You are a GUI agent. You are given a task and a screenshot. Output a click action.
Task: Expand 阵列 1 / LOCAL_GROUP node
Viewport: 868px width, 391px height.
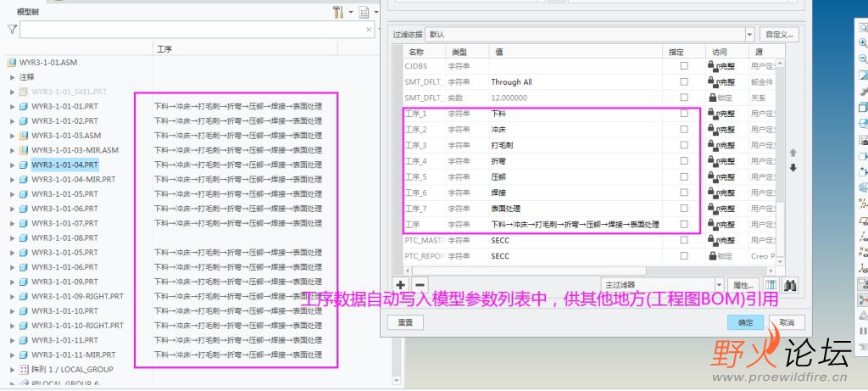tap(12, 369)
